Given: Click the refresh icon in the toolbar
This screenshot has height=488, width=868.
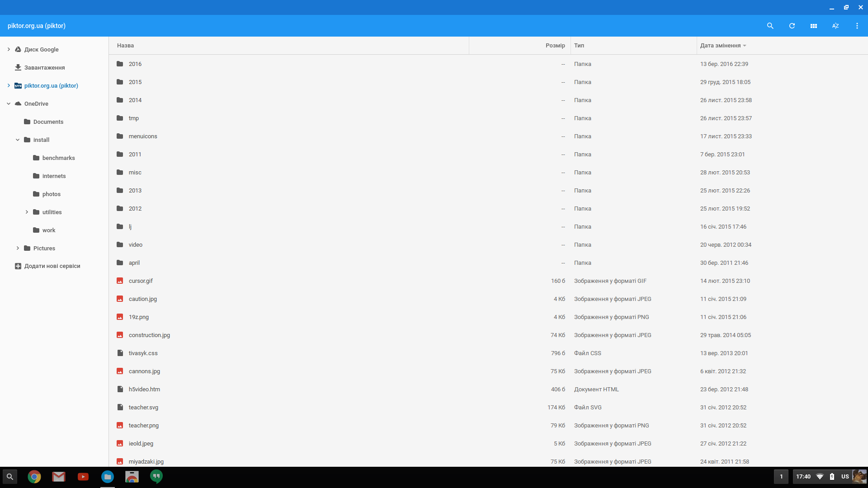Looking at the screenshot, I should coord(792,26).
